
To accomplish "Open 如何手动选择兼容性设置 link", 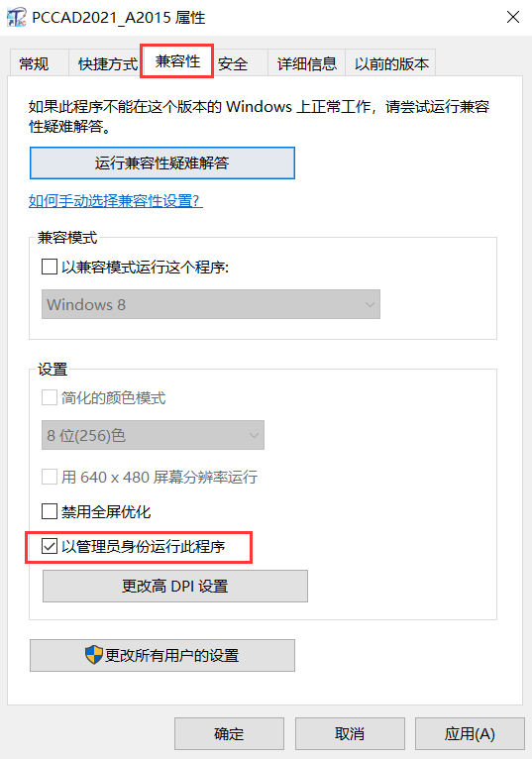I will click(x=116, y=200).
